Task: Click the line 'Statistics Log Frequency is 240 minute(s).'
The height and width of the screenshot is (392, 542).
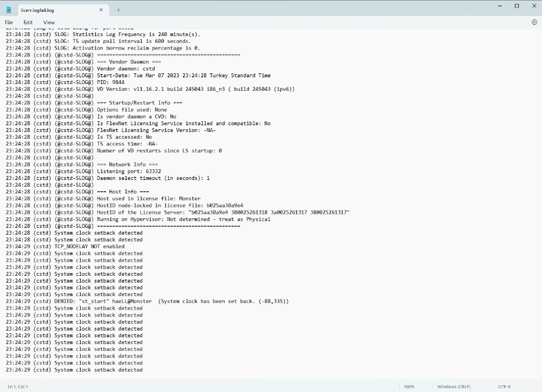Action: 103,34
